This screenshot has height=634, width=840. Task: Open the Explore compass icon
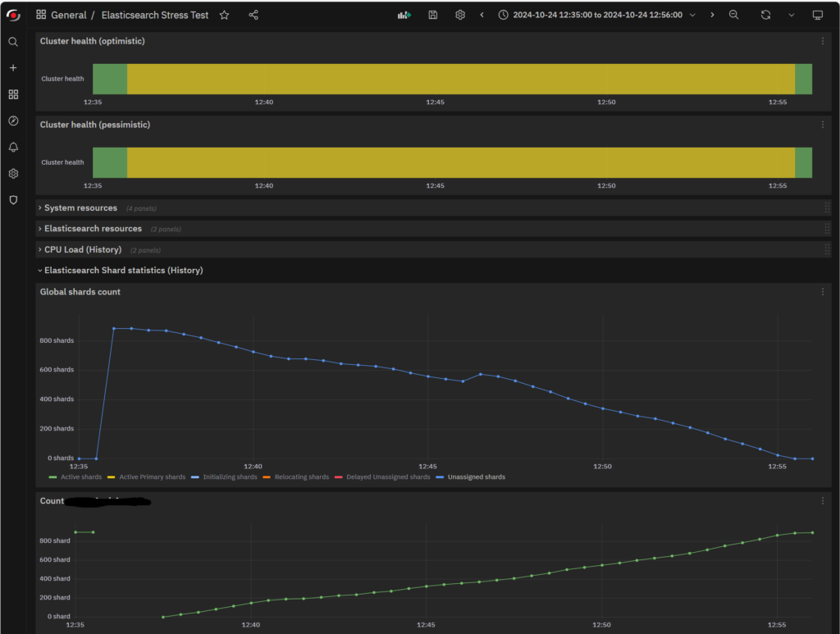pos(13,121)
